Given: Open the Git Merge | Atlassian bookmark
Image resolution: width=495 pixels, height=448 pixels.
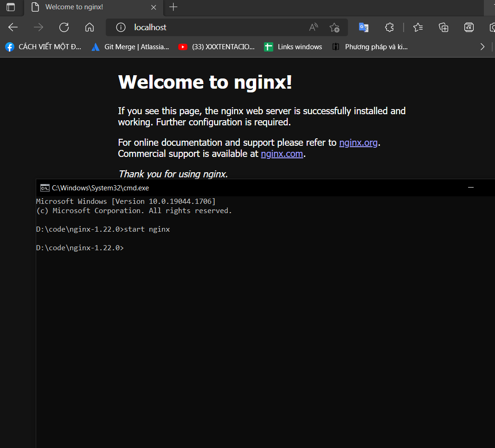Looking at the screenshot, I should (130, 47).
